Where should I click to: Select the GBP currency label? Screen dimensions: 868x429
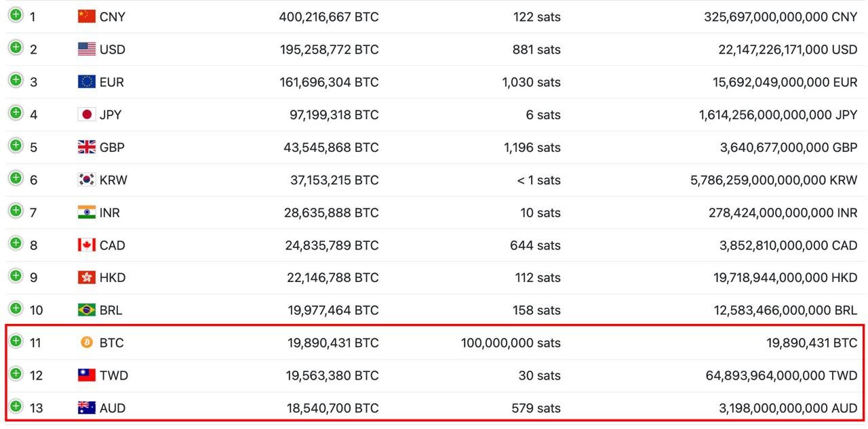point(112,147)
